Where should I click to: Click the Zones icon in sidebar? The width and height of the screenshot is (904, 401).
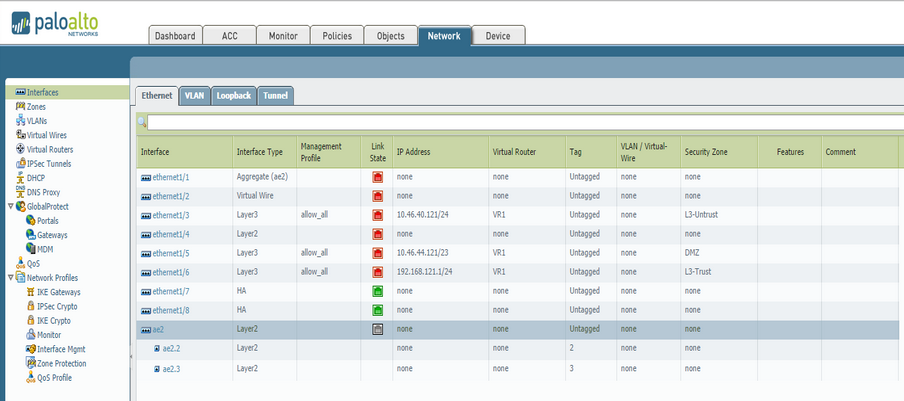coord(20,107)
